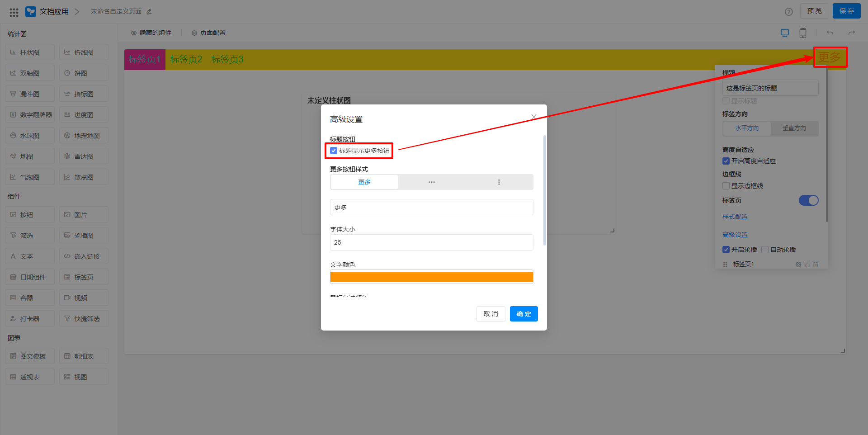Open the 样式配置 link

click(x=735, y=217)
